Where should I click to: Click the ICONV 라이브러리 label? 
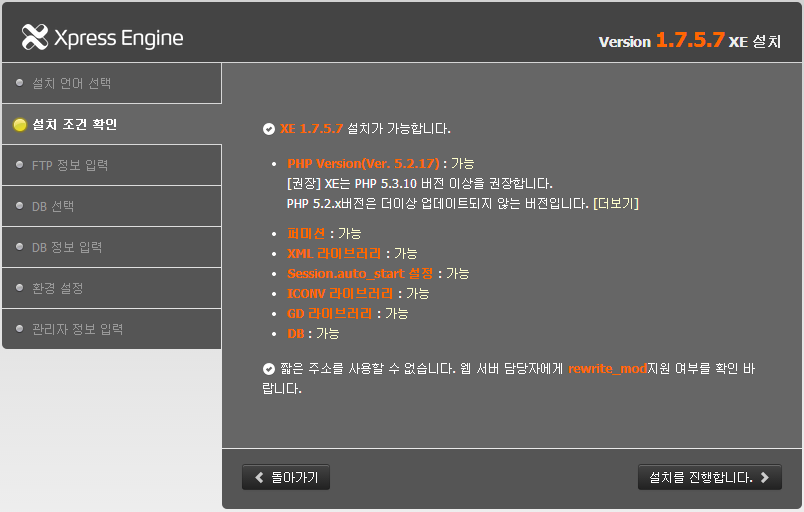pyautogui.click(x=340, y=294)
